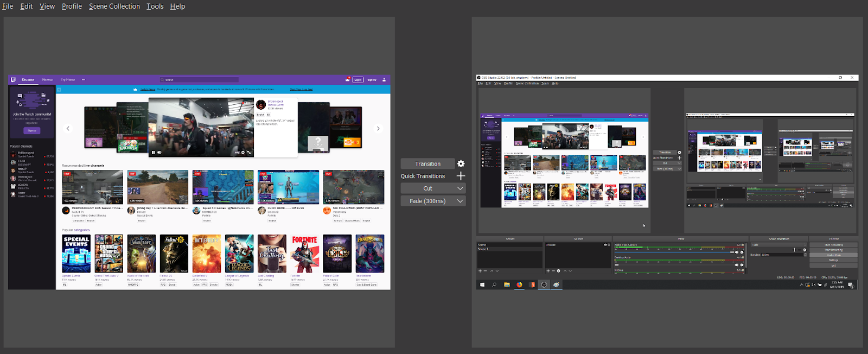The height and width of the screenshot is (354, 868).
Task: Open the user profile icon in Twitch header
Action: click(x=384, y=79)
